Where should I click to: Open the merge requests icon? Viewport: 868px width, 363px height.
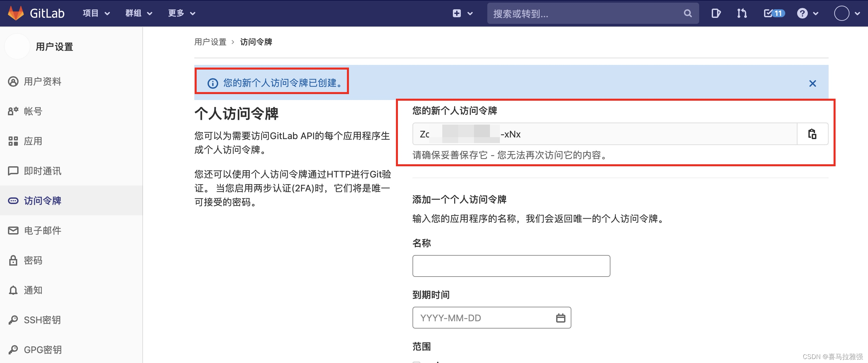point(742,14)
